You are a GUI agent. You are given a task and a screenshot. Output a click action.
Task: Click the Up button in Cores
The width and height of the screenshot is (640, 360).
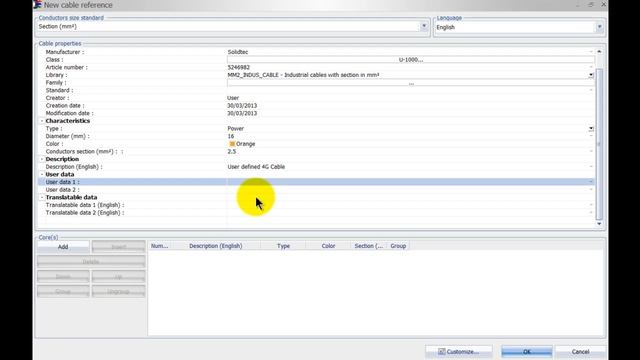(118, 277)
